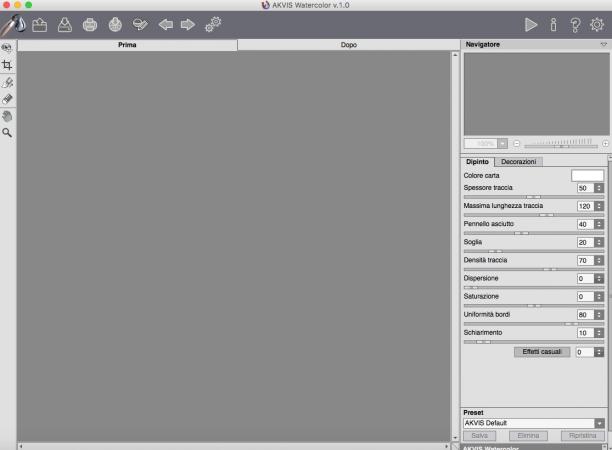Pick Colore carta color swatch
612x450 pixels.
(x=587, y=175)
